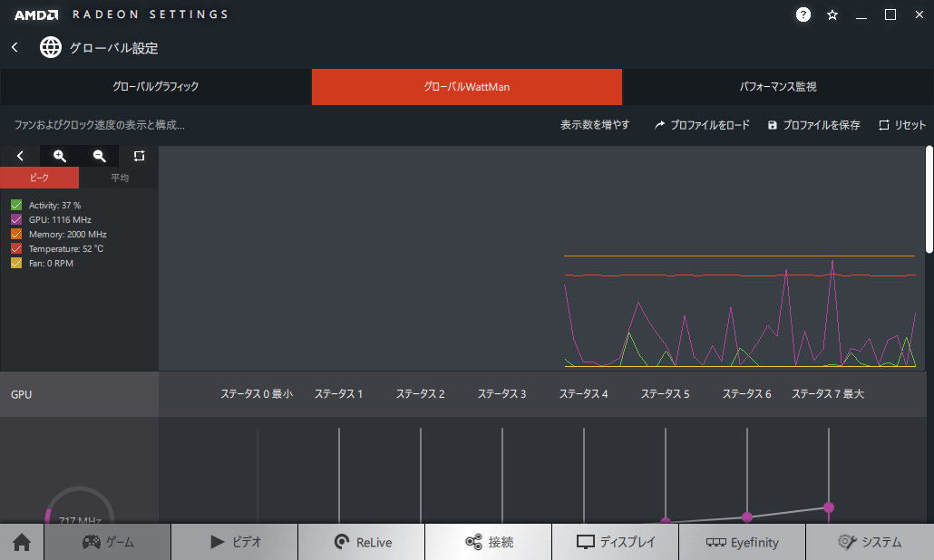
Task: Open the ゲーム tab in the bottom bar
Action: pos(108,542)
